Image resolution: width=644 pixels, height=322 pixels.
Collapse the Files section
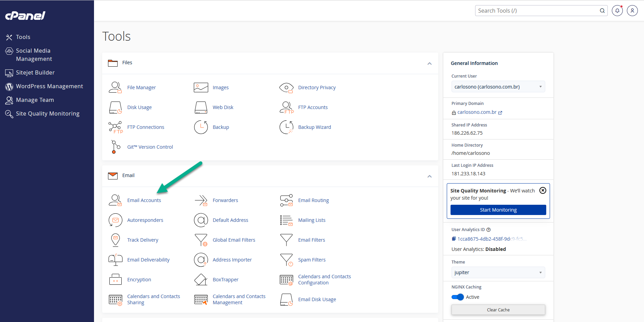tap(429, 63)
